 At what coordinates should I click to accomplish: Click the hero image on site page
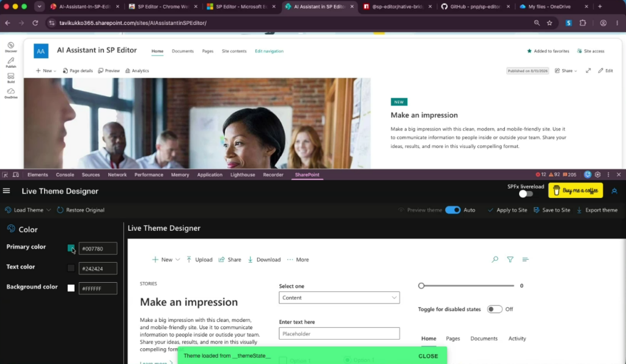(197, 123)
